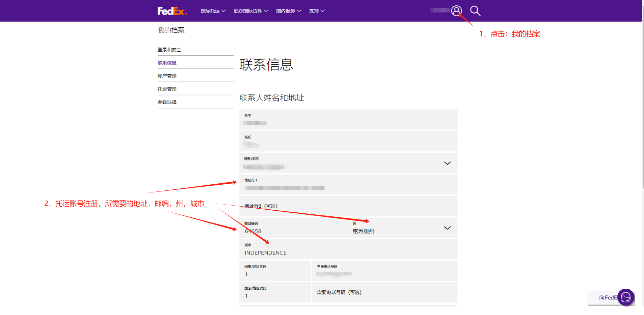Screen dimensions: 644x315
Task: Click the 地址行2 (可选) field
Action: 348,206
